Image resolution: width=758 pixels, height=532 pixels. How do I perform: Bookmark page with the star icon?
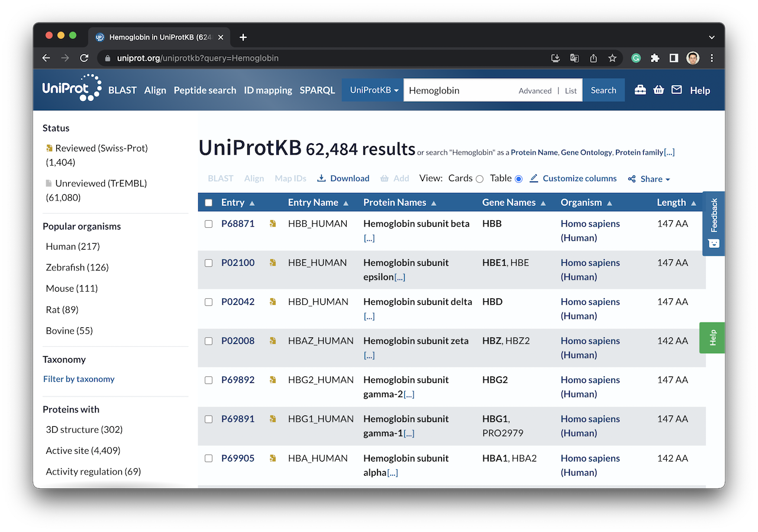pyautogui.click(x=612, y=58)
